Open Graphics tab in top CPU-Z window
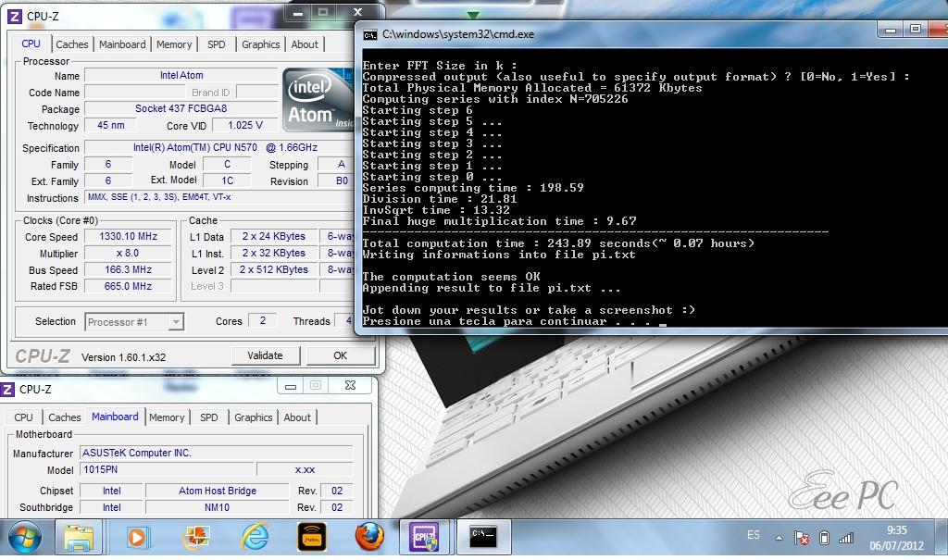 260,44
